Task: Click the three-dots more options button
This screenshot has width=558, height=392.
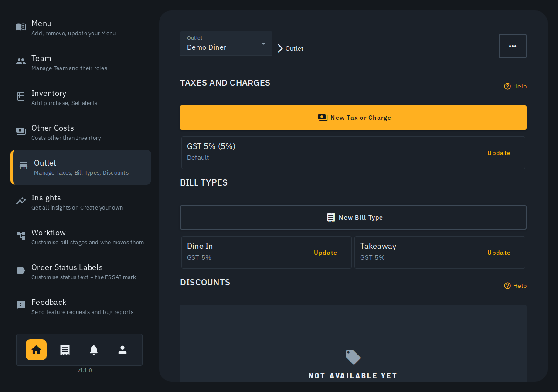Action: tap(513, 46)
